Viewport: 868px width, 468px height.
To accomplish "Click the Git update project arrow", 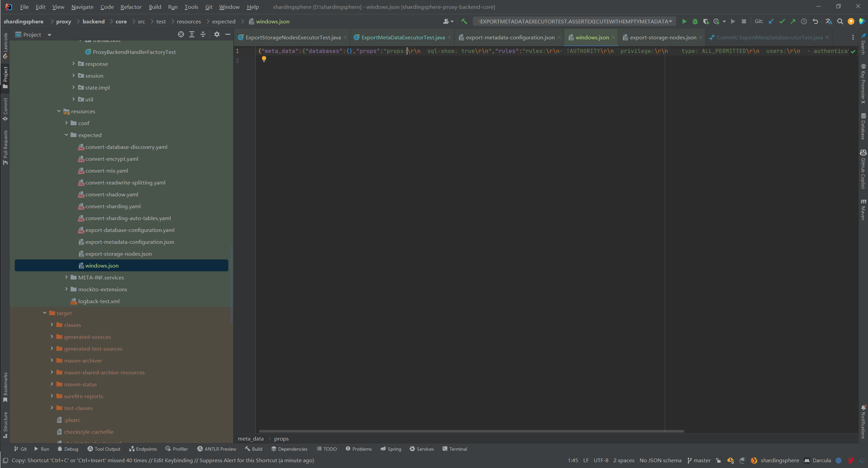I will 771,21.
